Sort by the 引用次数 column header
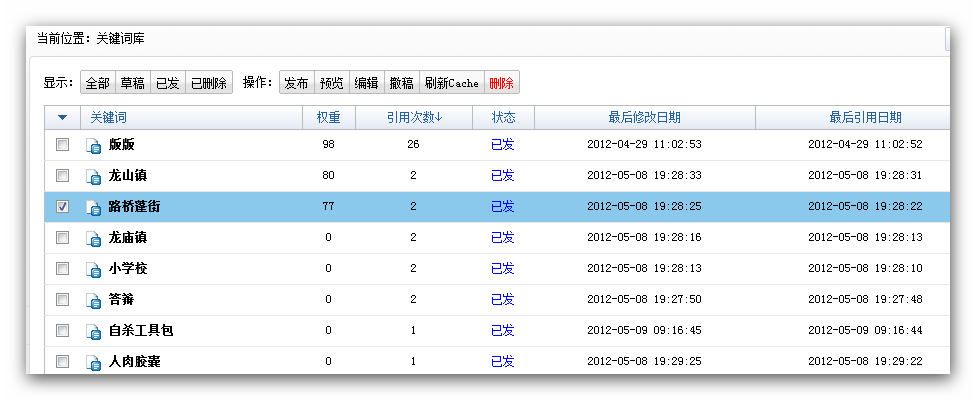The width and height of the screenshot is (976, 400). pos(414,118)
